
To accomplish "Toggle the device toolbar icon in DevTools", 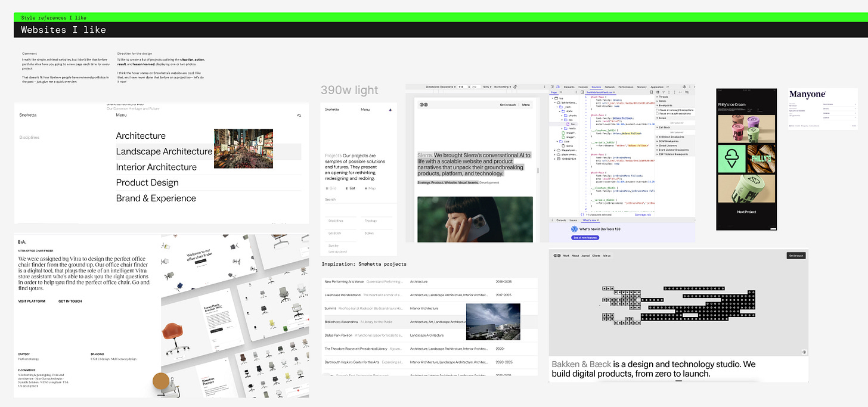I will [558, 87].
